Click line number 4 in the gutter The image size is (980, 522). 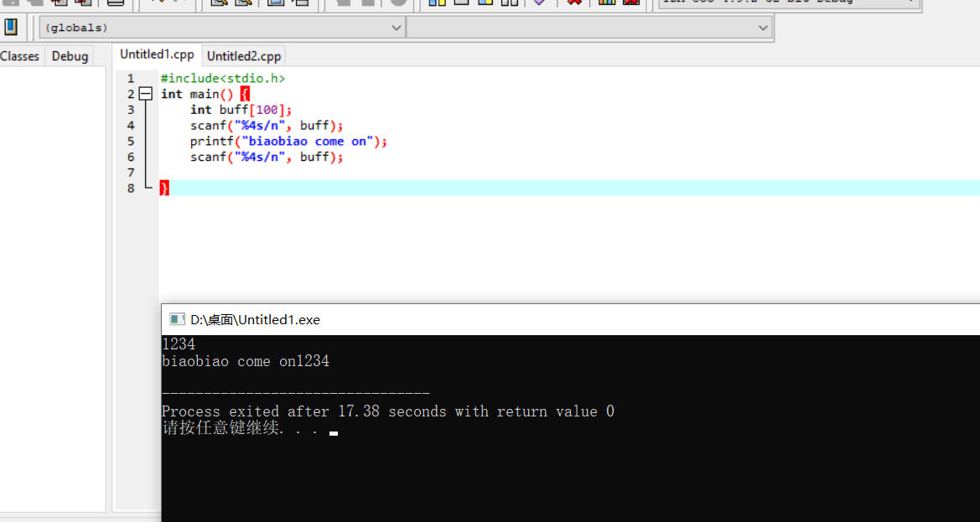pos(131,125)
